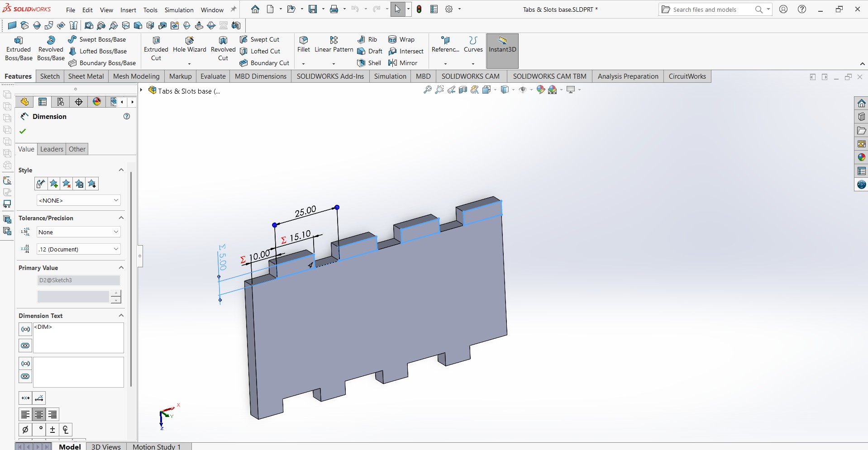Open precision dropdown .12 (Document)
Screen dimensions: 868x450
[78, 249]
